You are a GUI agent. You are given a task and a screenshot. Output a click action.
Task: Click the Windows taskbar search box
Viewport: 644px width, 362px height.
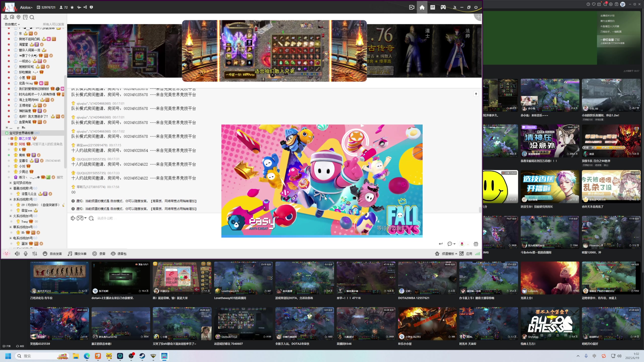pos(42,356)
